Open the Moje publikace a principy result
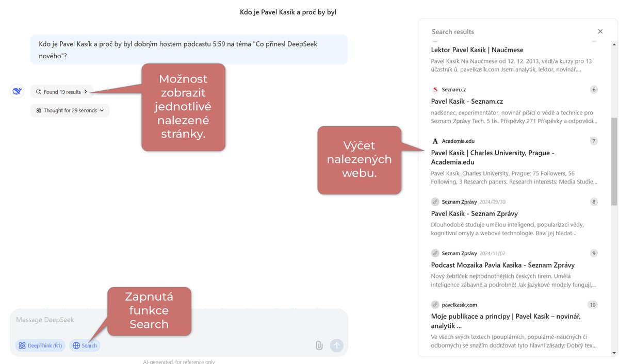619x364 pixels. pyautogui.click(x=506, y=321)
